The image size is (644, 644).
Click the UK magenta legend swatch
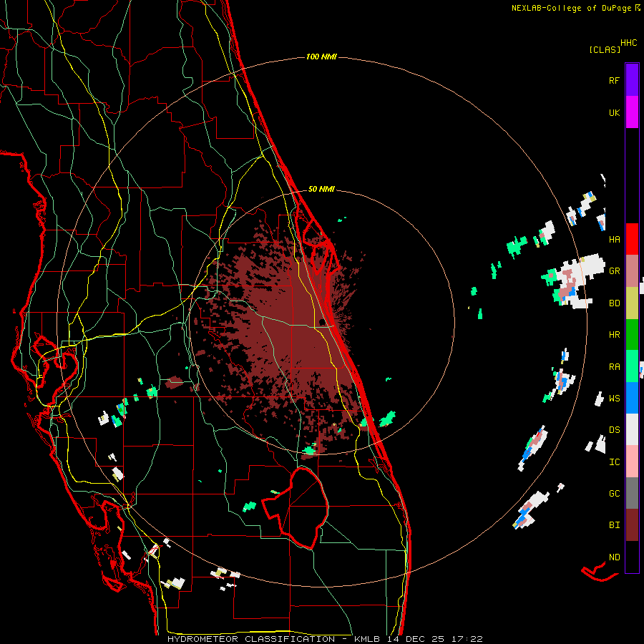pyautogui.click(x=632, y=112)
